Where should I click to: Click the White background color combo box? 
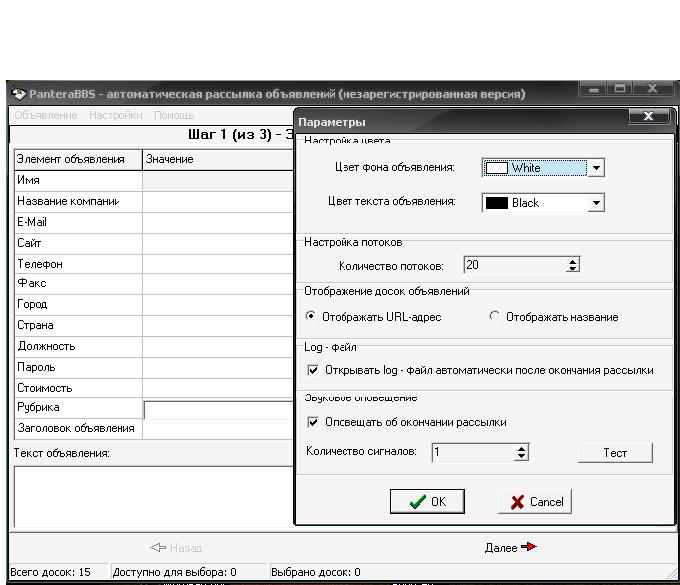[543, 168]
